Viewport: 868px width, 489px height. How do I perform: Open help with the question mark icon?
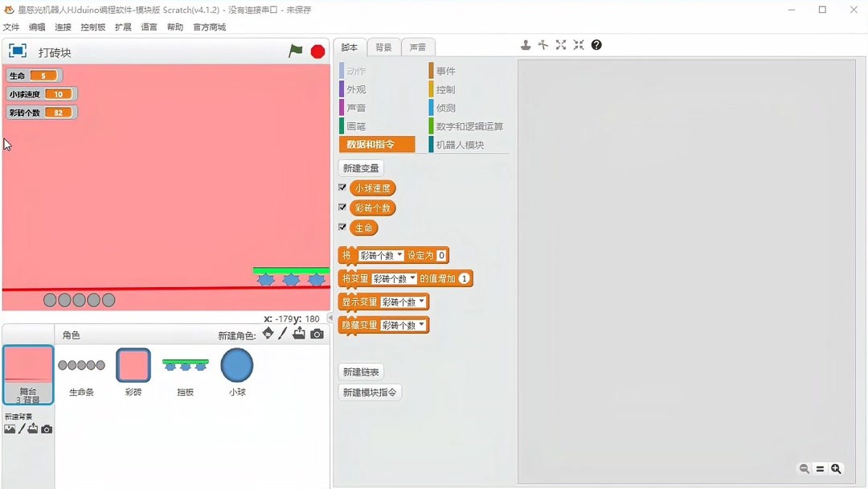tap(596, 46)
